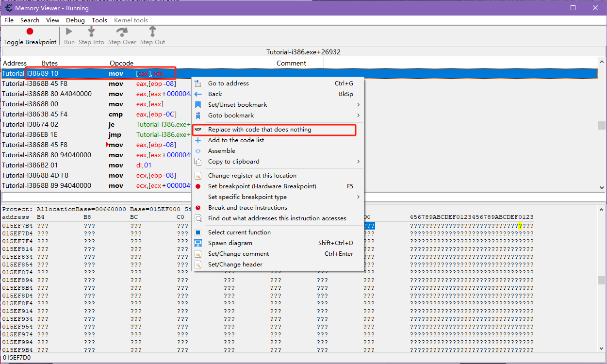Click the disassembler scrollbar thumb

pyautogui.click(x=602, y=125)
